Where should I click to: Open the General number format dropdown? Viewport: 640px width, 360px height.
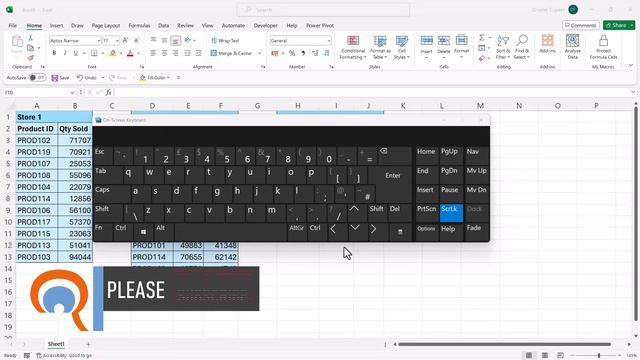329,40
